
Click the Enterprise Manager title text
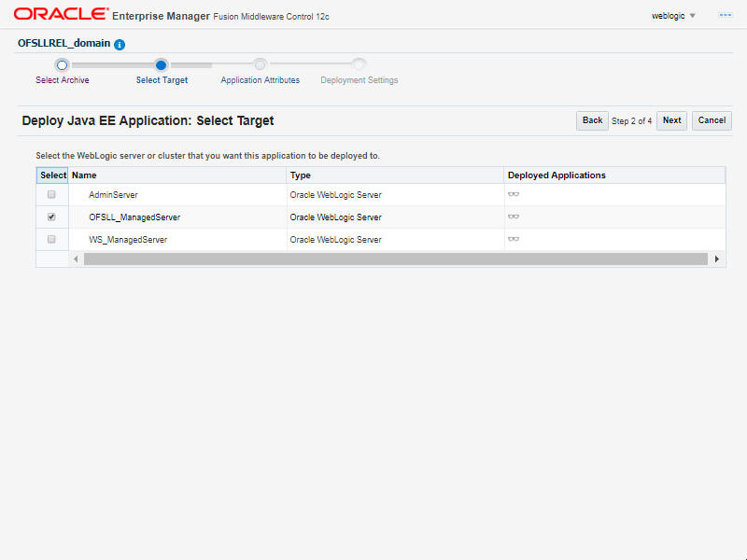pyautogui.click(x=161, y=16)
